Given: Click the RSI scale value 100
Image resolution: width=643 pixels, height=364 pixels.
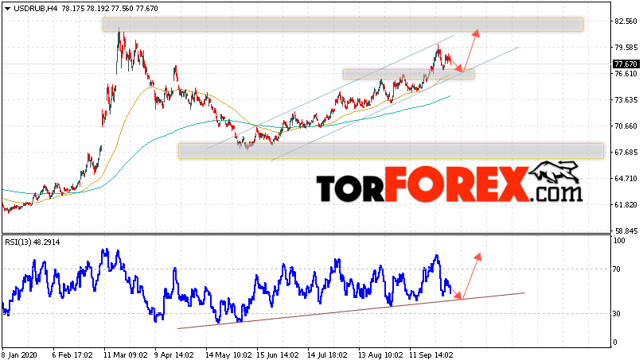Looking at the screenshot, I should pyautogui.click(x=620, y=241).
